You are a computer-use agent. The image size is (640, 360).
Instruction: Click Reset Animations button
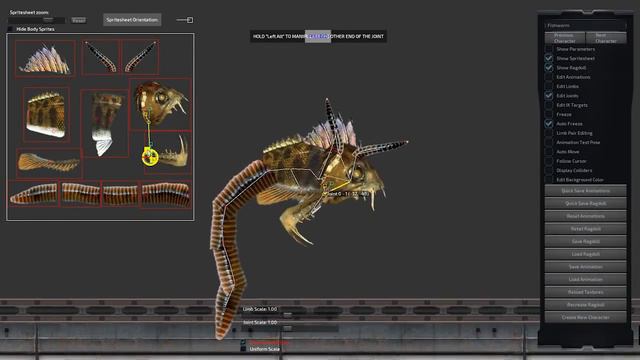[586, 216]
